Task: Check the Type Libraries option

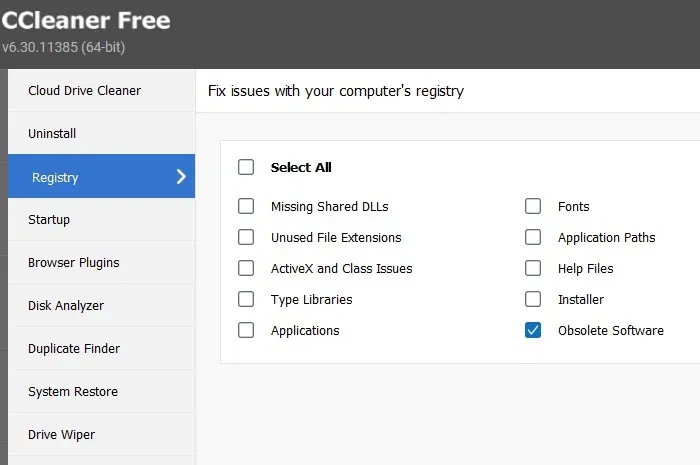Action: (246, 299)
